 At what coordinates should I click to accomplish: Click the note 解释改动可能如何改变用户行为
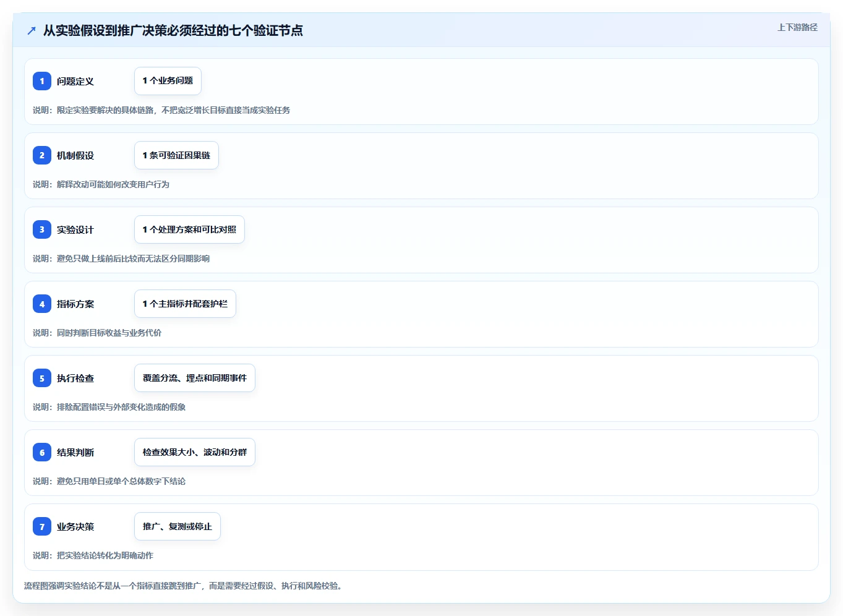coord(101,184)
